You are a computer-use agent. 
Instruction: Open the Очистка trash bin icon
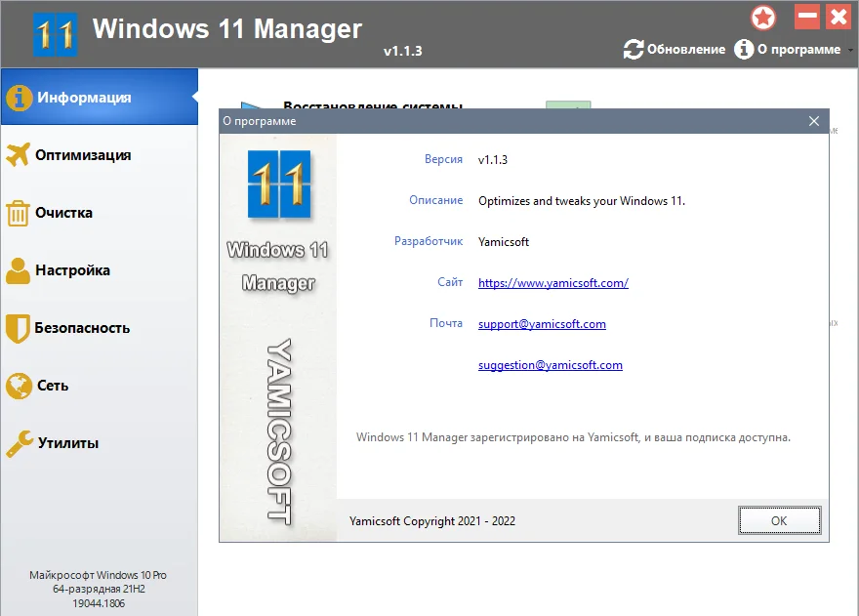point(18,213)
